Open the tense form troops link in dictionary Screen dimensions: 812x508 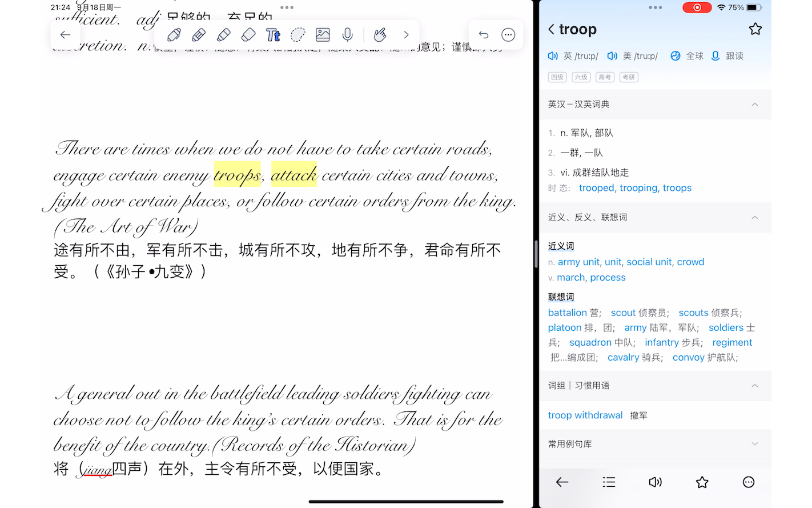tap(677, 188)
